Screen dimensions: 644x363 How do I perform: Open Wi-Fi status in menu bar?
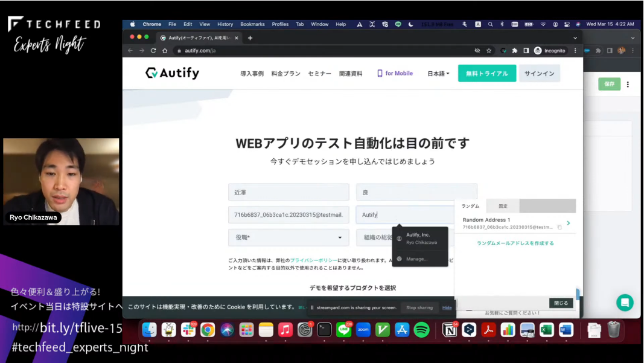tap(543, 24)
